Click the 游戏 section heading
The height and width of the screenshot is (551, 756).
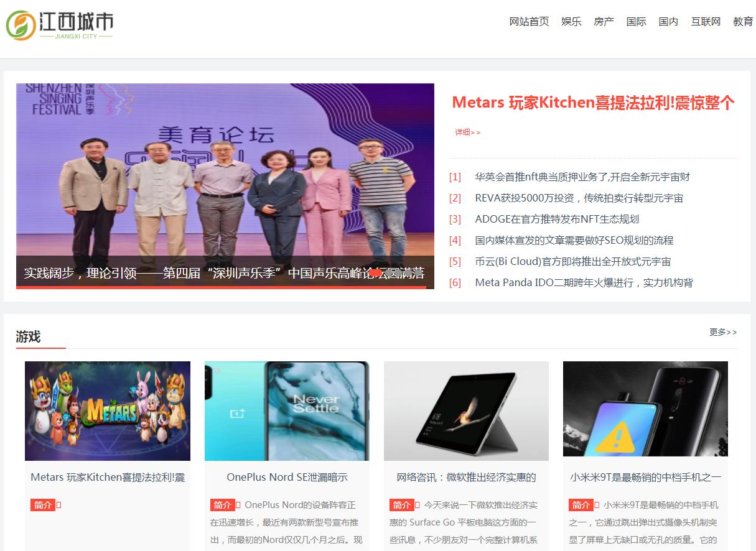pos(28,336)
